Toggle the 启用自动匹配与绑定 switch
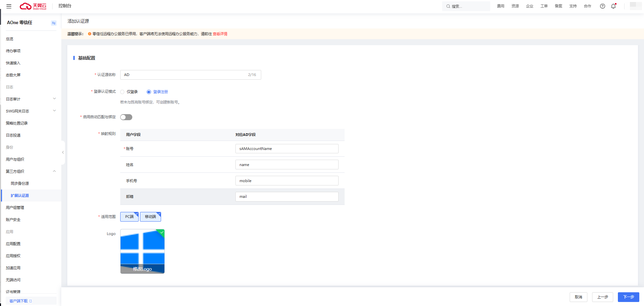 click(x=126, y=117)
